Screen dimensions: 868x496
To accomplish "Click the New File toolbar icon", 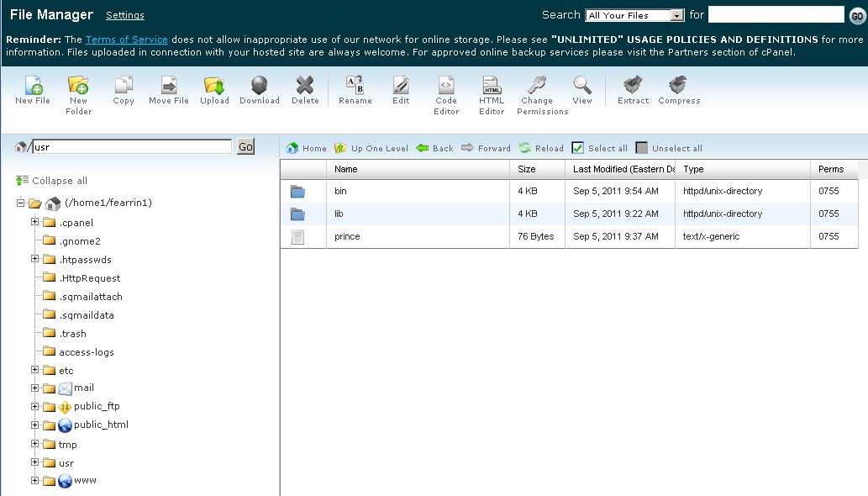I will (x=33, y=86).
